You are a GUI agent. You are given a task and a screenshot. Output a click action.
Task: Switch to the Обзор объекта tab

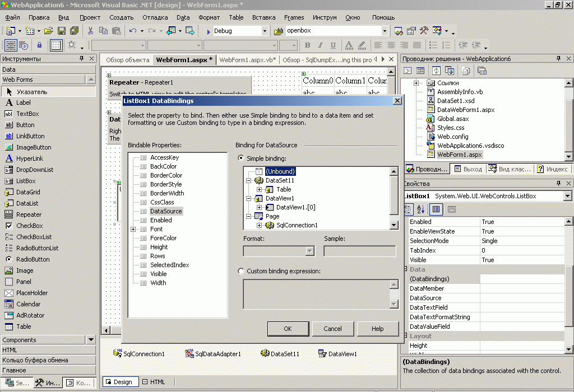coord(127,60)
